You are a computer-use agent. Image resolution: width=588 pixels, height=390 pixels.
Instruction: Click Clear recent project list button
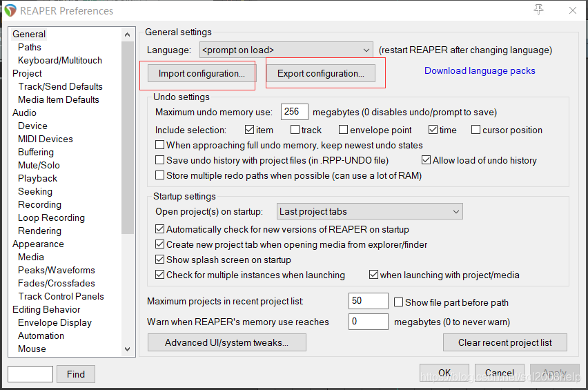tap(505, 343)
